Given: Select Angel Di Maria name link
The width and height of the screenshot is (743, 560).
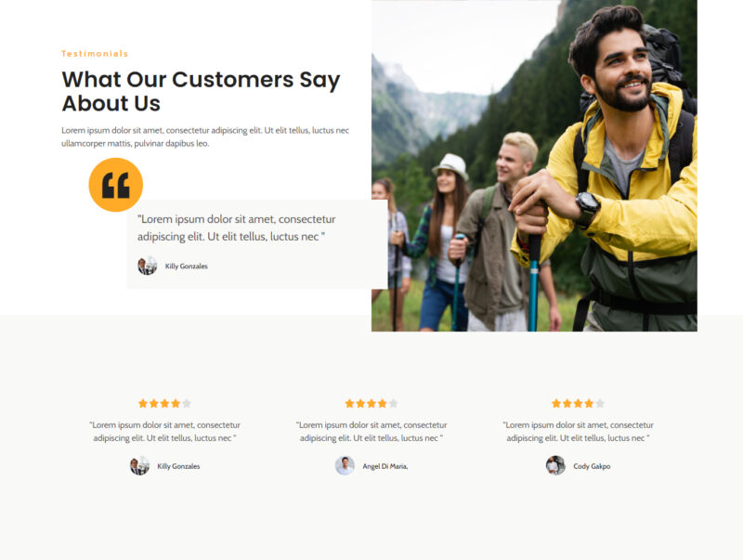Looking at the screenshot, I should point(385,466).
